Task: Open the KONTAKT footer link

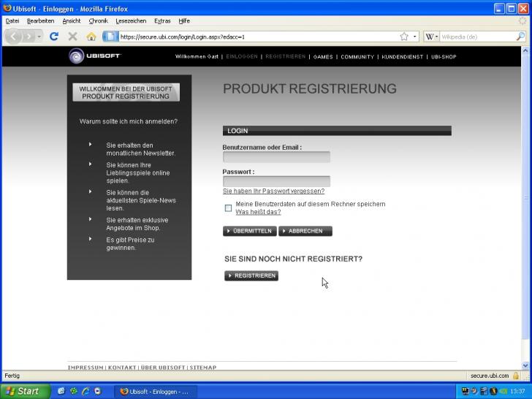Action: click(x=122, y=368)
